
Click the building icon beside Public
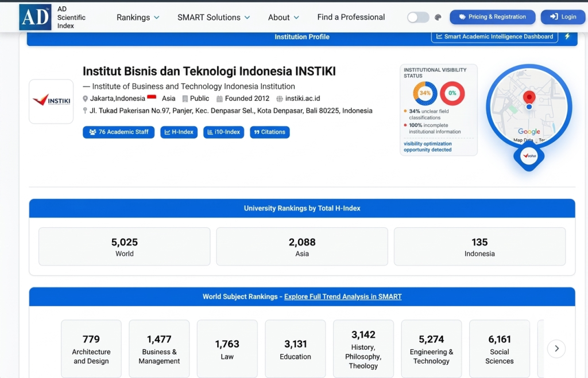point(185,99)
